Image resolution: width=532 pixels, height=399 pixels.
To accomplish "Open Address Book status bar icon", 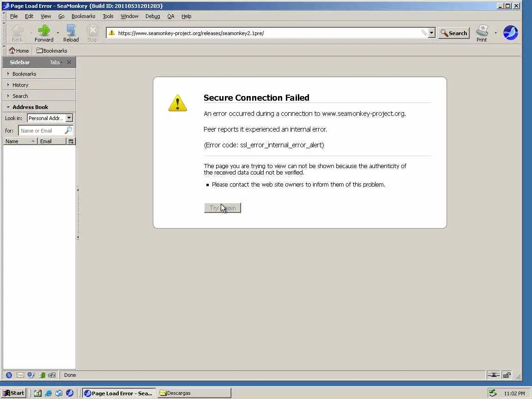I will pos(42,375).
